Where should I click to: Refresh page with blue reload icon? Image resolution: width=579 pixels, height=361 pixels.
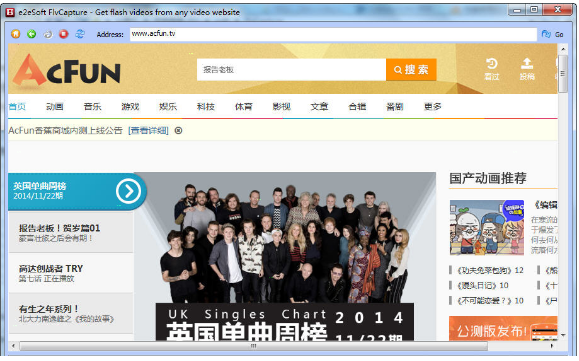[80, 34]
